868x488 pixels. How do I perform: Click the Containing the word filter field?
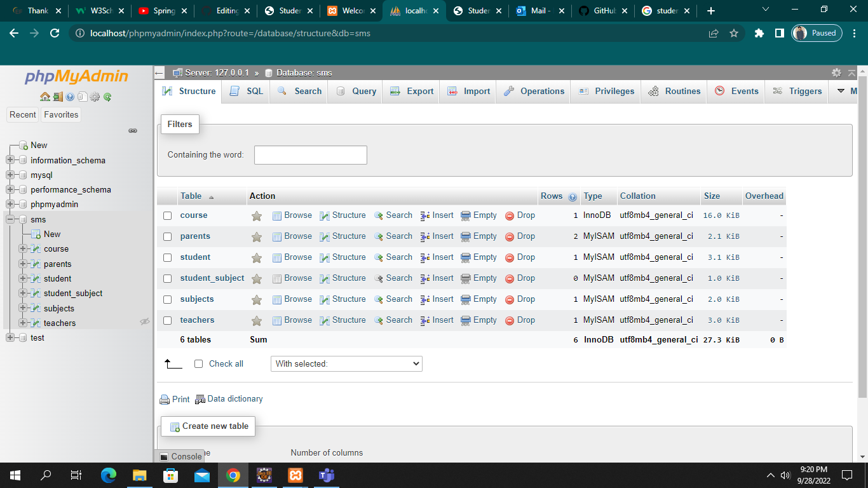tap(311, 155)
